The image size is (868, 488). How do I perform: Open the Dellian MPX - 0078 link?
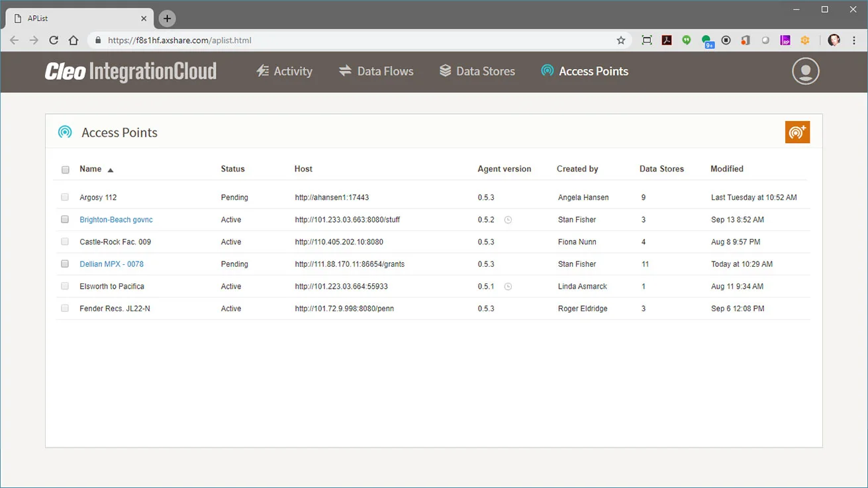(111, 264)
